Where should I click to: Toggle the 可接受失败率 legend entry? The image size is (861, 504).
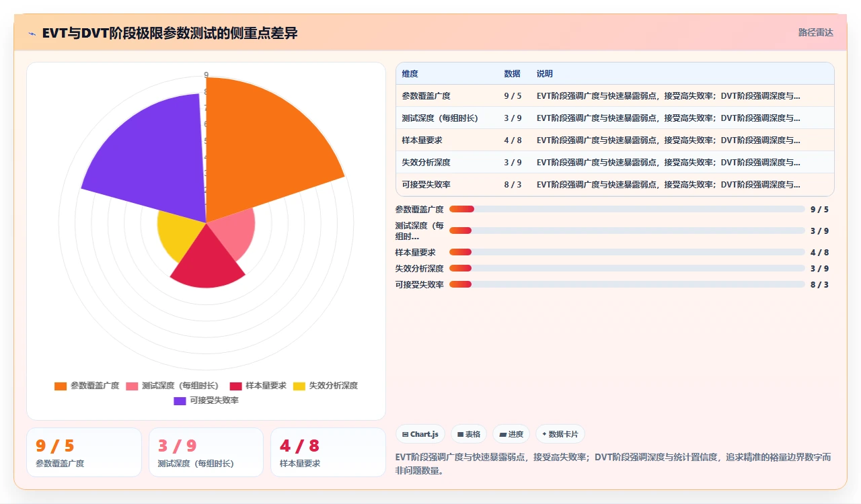[x=206, y=401]
